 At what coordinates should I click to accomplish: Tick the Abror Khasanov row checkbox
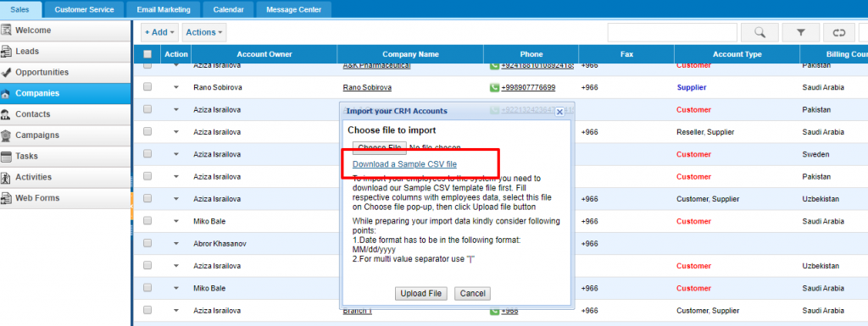(147, 243)
